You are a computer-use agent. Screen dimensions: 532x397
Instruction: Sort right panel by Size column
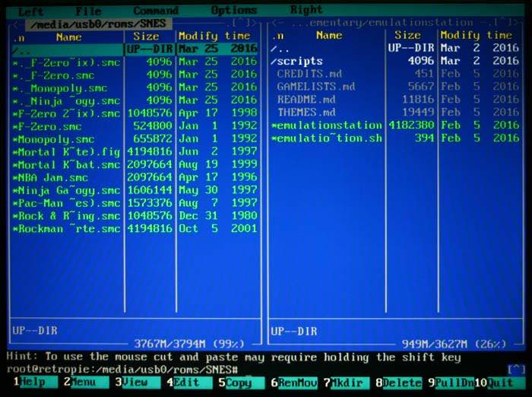407,35
